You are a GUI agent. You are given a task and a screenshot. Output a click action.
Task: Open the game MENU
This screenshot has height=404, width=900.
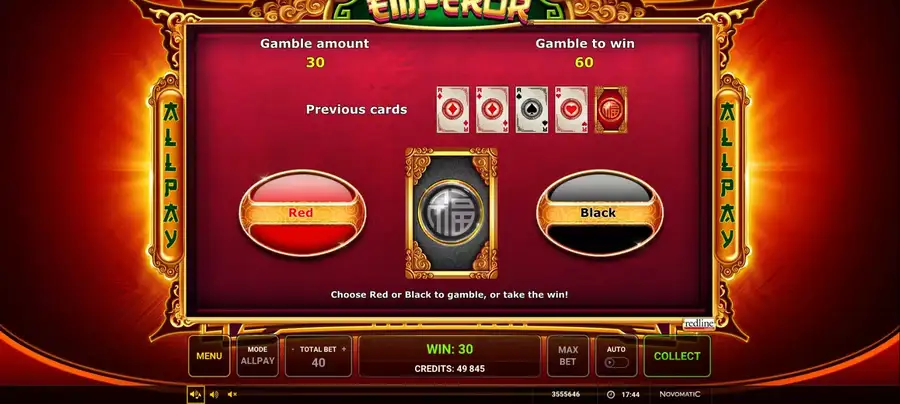point(209,356)
